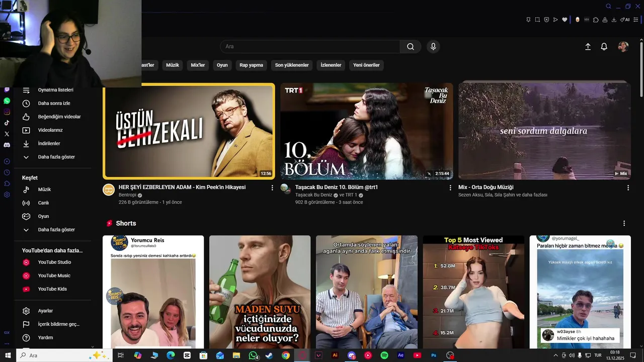Open the Maden Suyu short
This screenshot has width=644, height=362.
pos(260,292)
